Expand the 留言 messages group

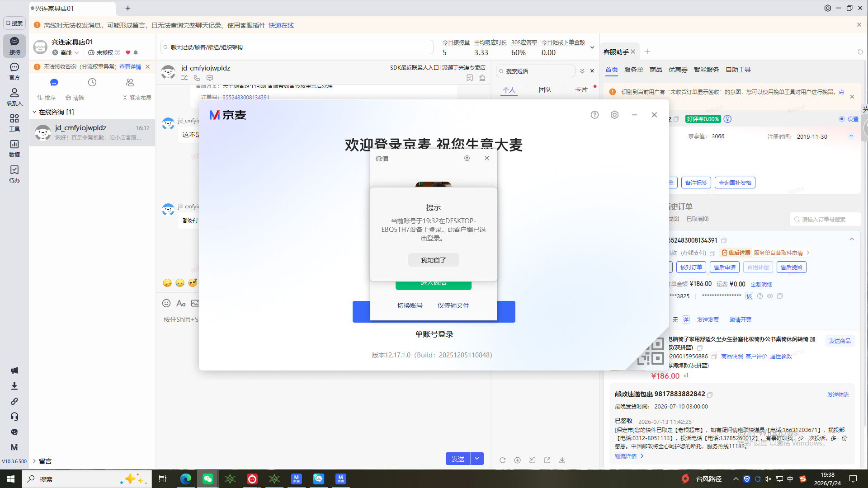pos(34,461)
